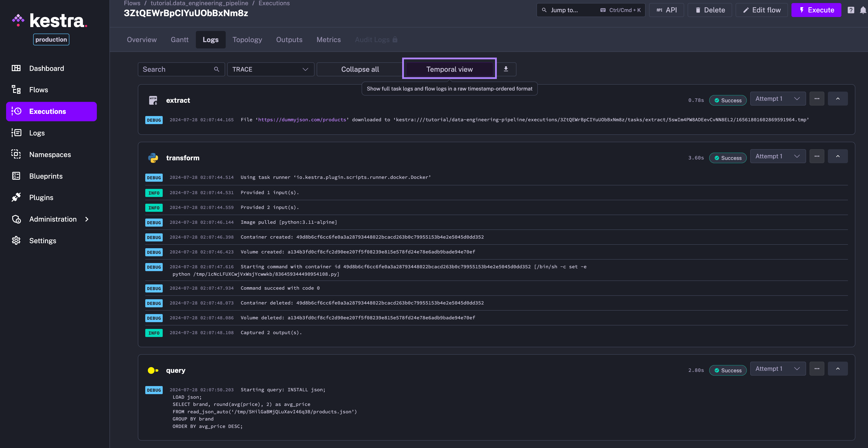Open the Dashboard from the sidebar
This screenshot has height=448, width=868.
coord(46,68)
